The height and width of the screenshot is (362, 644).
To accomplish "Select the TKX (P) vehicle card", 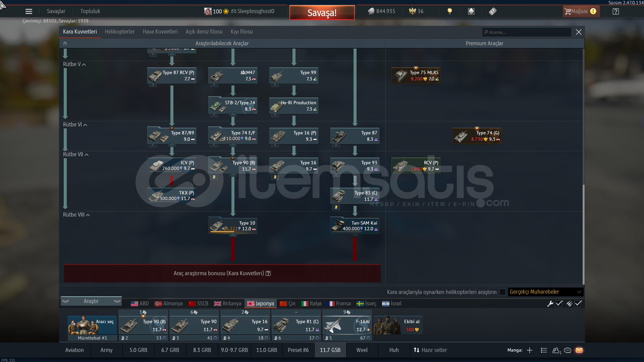I will coord(172,195).
